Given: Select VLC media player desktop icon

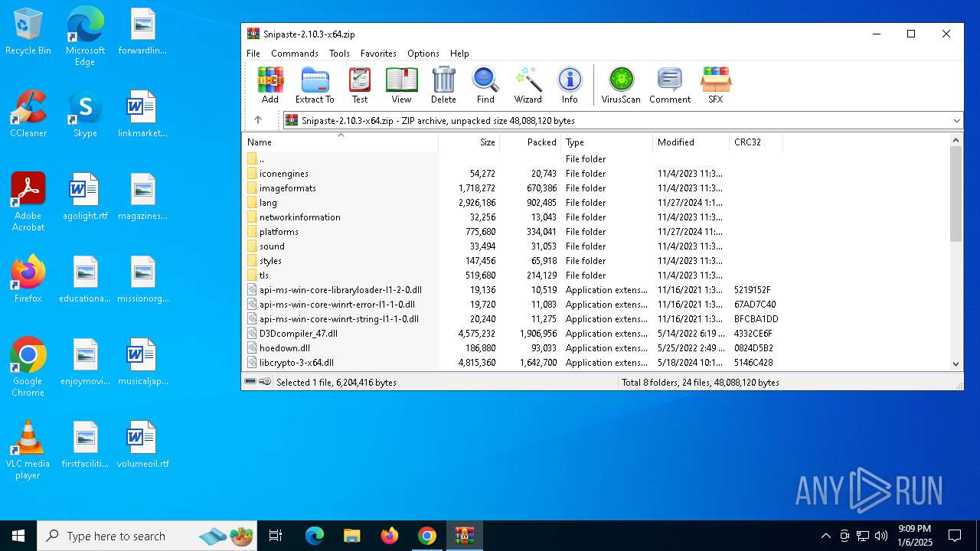Looking at the screenshot, I should pos(28,450).
